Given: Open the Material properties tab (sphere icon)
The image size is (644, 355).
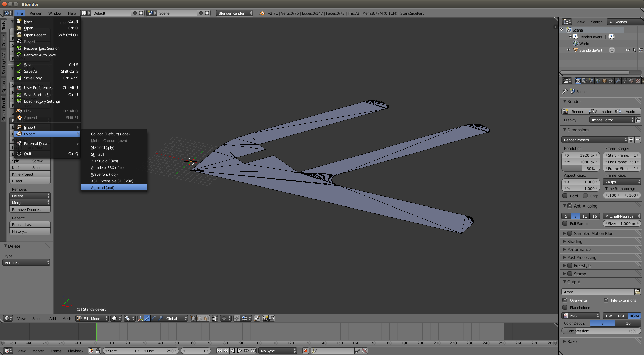Looking at the screenshot, I should [x=632, y=81].
